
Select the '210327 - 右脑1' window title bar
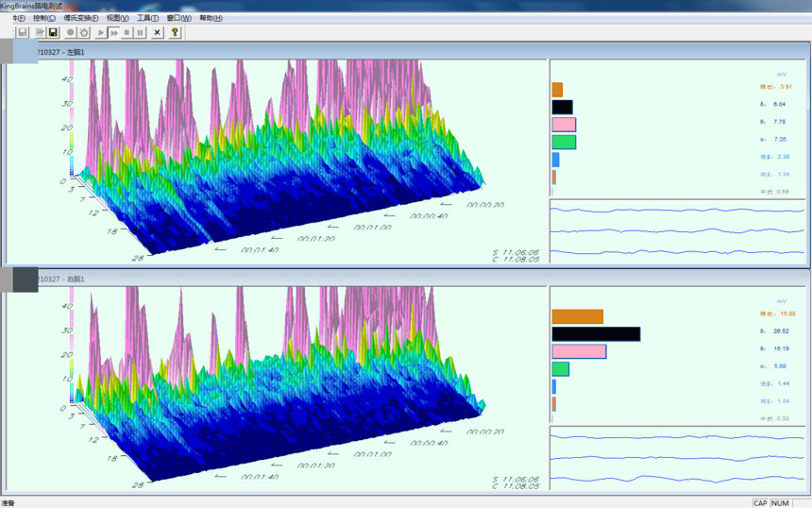point(407,279)
